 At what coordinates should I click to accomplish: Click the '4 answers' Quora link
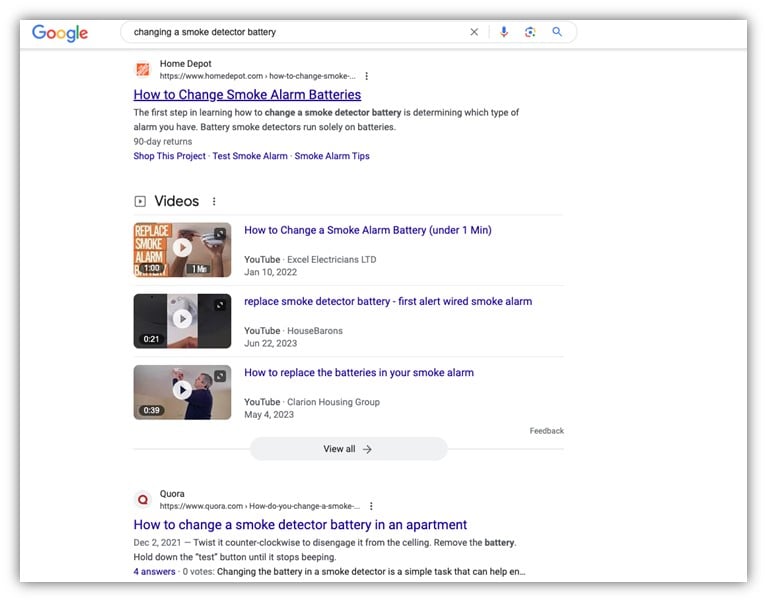pyautogui.click(x=154, y=571)
